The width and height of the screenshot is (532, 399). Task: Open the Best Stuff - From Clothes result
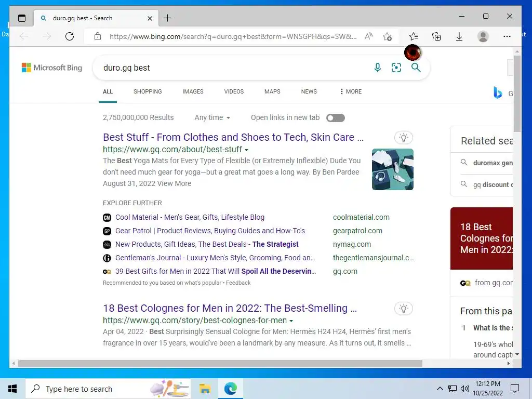click(233, 137)
